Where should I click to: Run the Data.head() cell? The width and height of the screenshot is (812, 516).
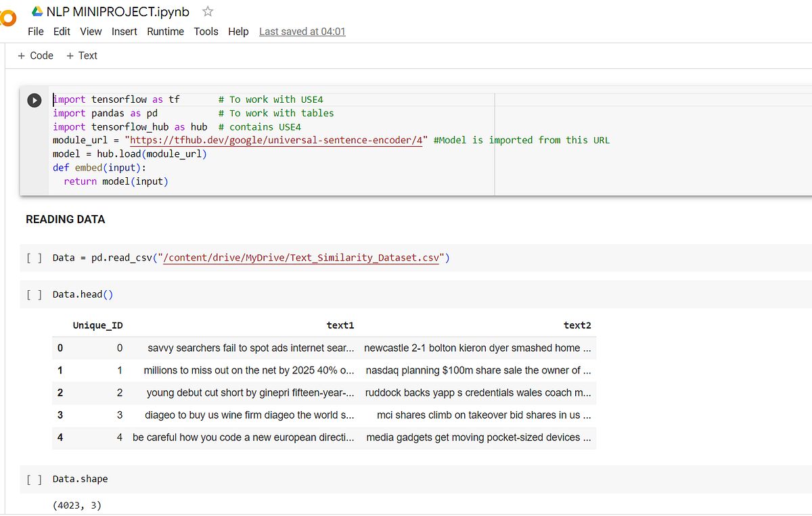34,294
